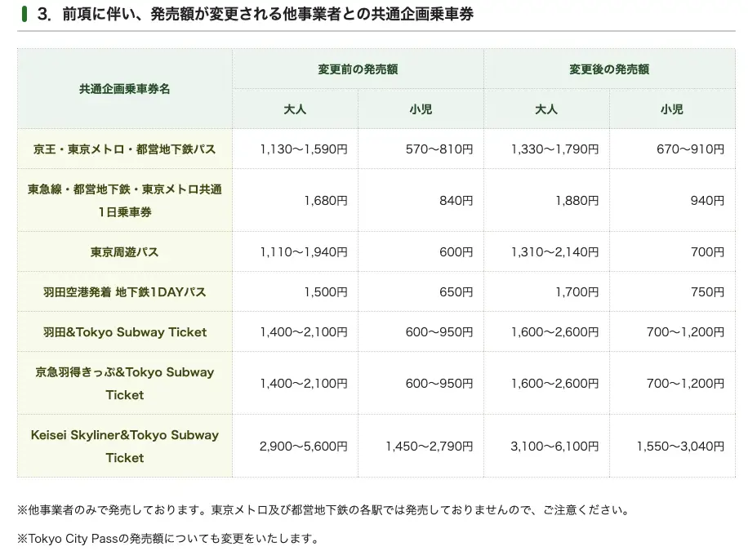Click the 3,100〜6,100円 price cell
Screen dimensions: 748x560
[554, 447]
